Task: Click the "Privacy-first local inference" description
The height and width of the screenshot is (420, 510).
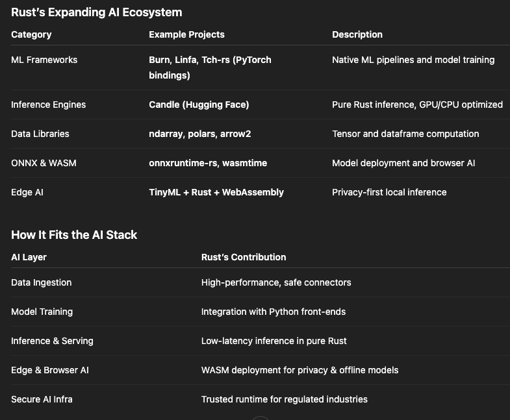Action: [389, 192]
